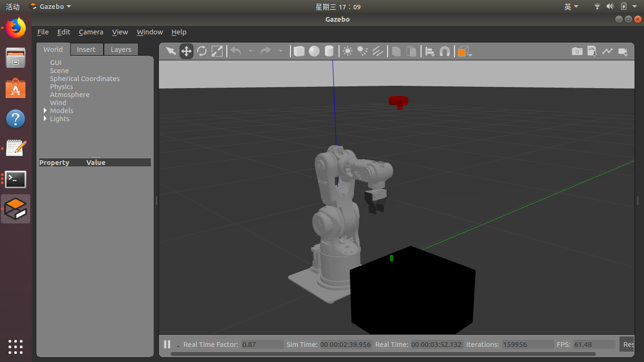Click the Sim Time value field
This screenshot has height=362, width=644.
346,345
